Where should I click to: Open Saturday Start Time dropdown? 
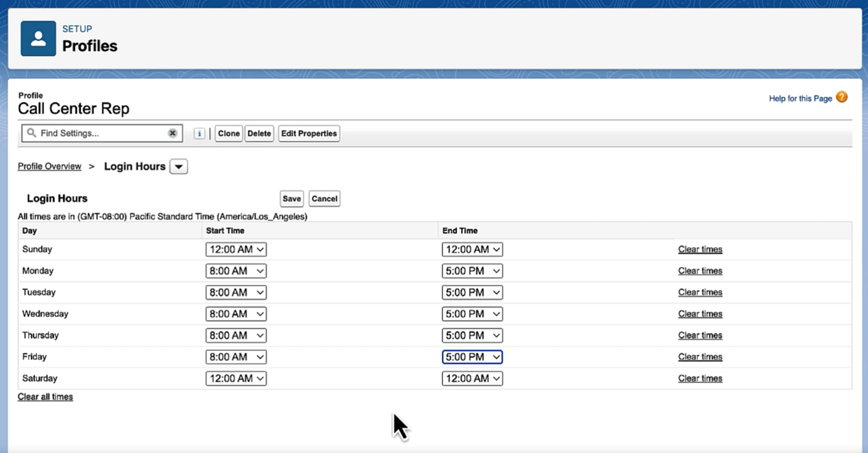tap(236, 379)
